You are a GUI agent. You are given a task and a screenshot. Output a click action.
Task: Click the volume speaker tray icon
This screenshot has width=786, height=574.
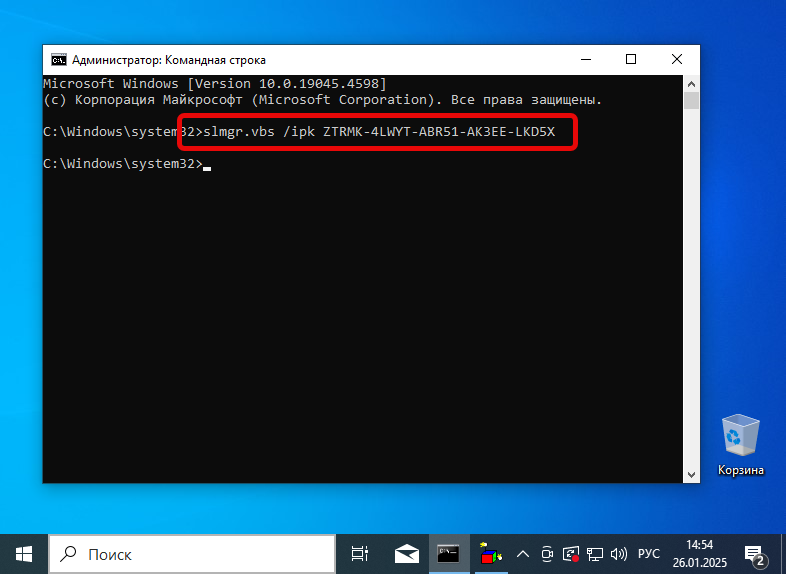point(618,553)
